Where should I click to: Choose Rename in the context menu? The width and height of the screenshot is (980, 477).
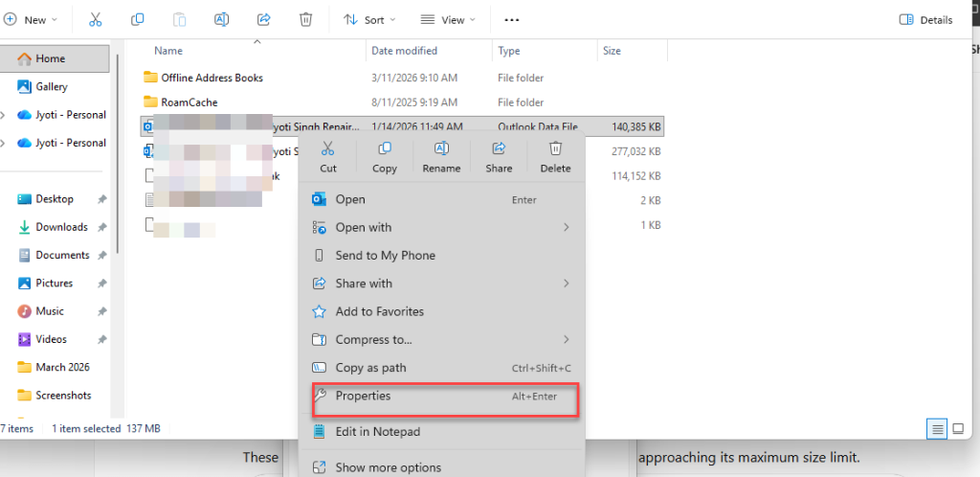pos(441,157)
